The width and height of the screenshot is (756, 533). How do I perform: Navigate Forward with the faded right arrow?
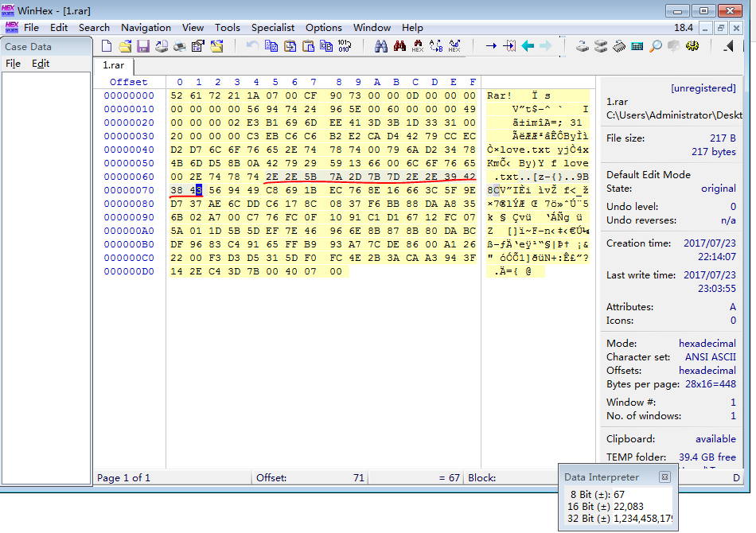tap(546, 46)
